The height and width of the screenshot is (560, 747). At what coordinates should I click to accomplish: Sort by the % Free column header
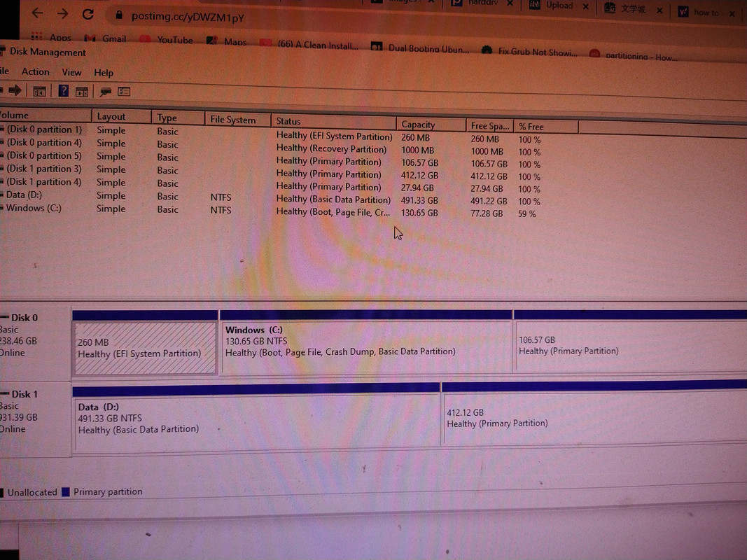(546, 127)
